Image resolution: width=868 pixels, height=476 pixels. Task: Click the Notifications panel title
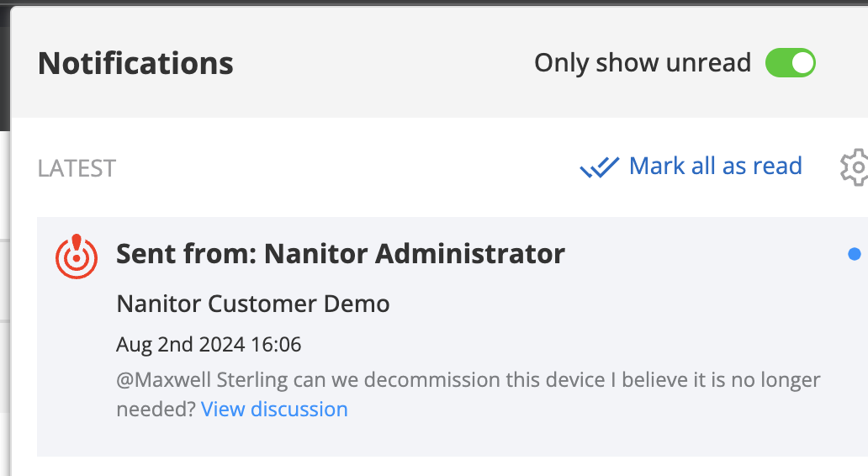[x=135, y=63]
